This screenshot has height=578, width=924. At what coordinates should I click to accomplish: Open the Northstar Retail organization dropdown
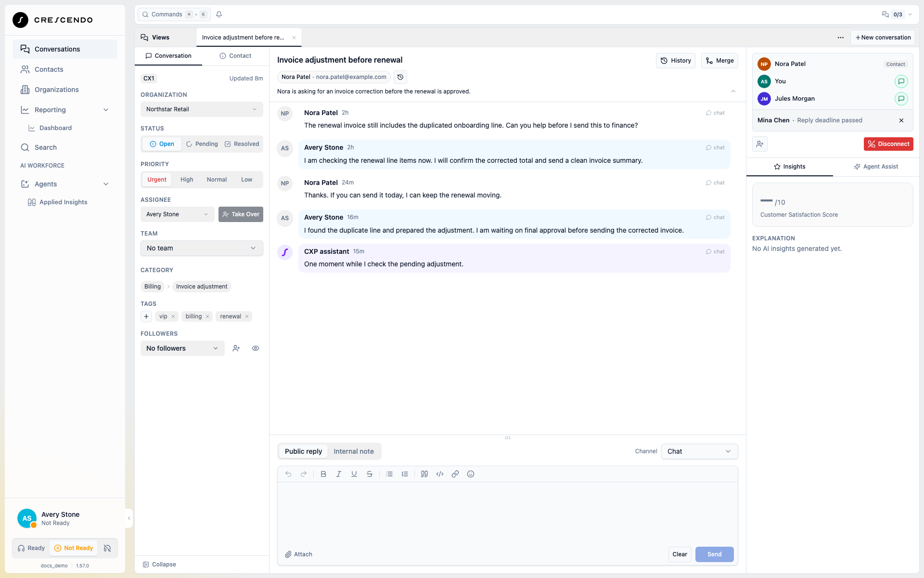[x=202, y=109]
